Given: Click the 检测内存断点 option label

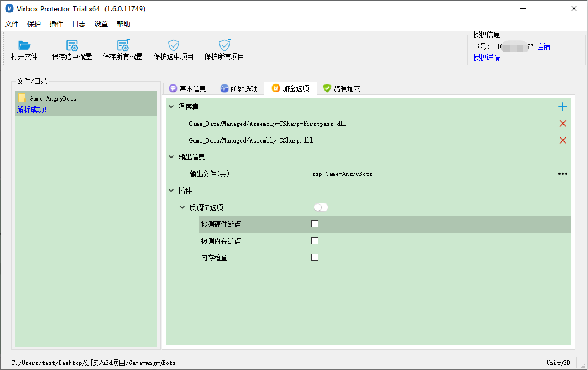Looking at the screenshot, I should click(221, 241).
